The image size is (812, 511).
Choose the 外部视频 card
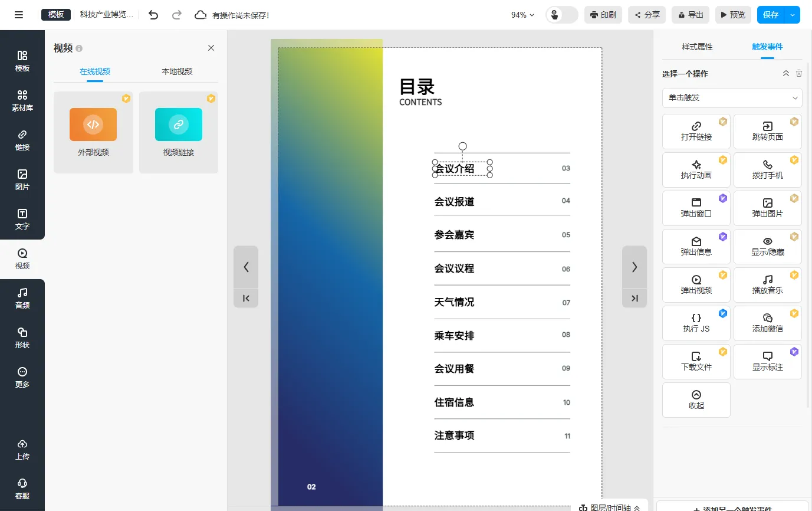93,132
